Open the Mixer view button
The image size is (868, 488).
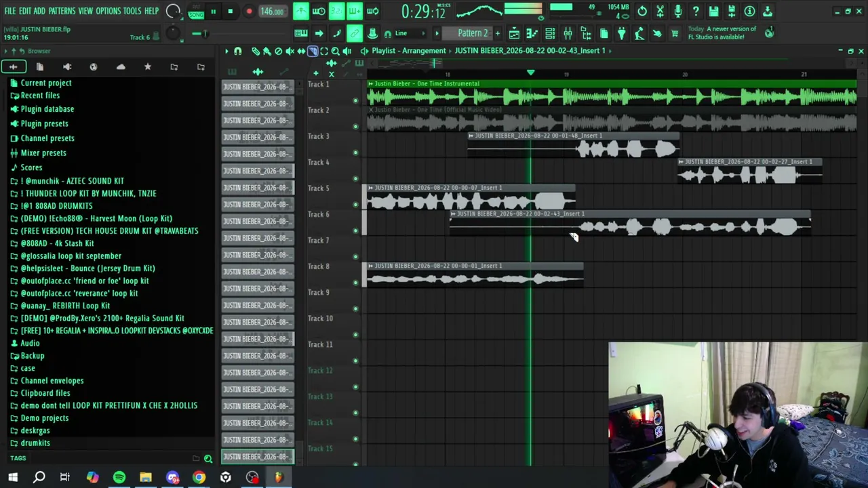tap(568, 33)
